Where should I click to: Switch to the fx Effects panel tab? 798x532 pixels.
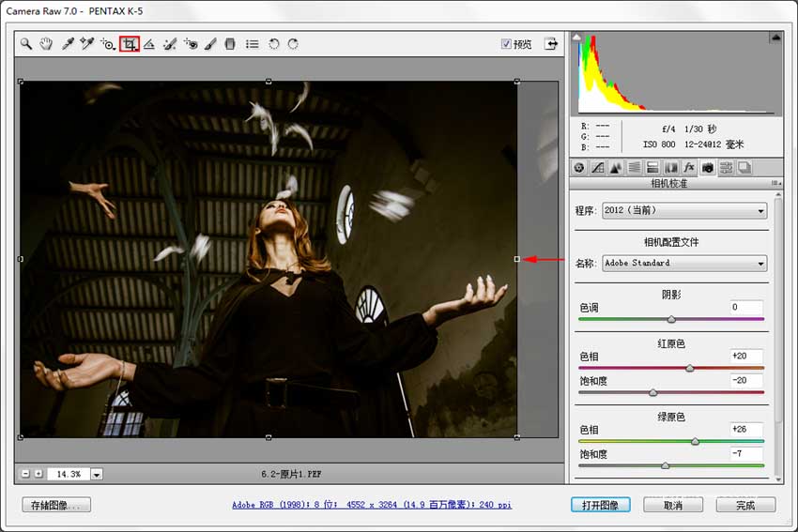(x=689, y=168)
